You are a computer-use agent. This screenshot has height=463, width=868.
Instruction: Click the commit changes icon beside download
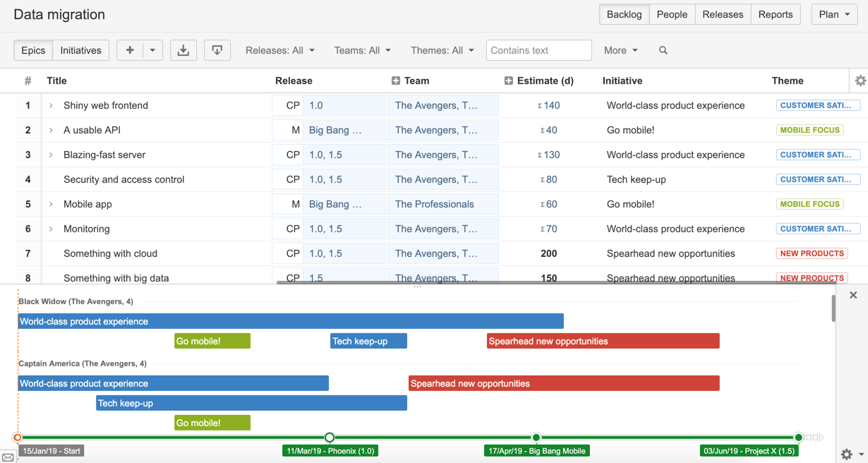pyautogui.click(x=217, y=50)
